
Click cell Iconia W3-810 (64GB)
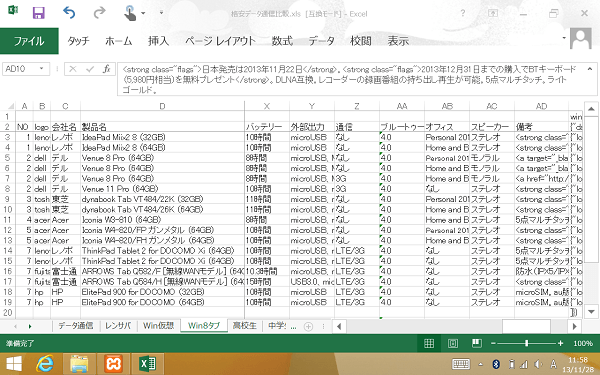162,220
